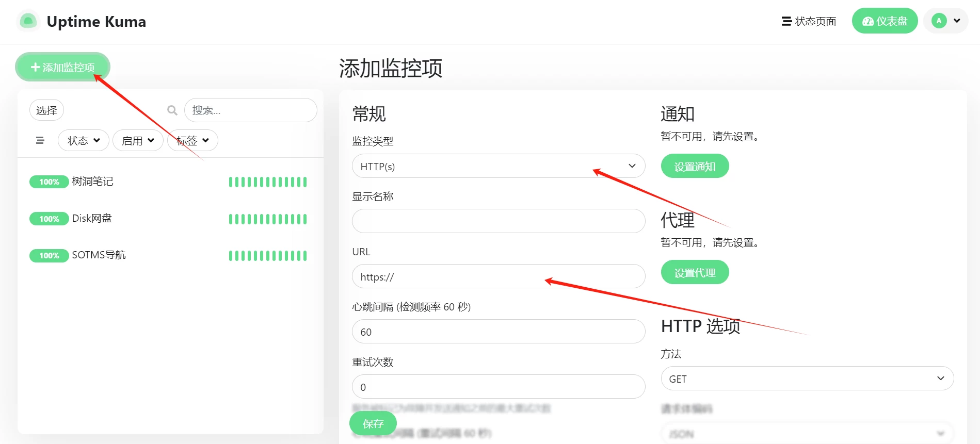Click the bars icon beside 状态页面
This screenshot has height=444, width=980.
pos(786,21)
